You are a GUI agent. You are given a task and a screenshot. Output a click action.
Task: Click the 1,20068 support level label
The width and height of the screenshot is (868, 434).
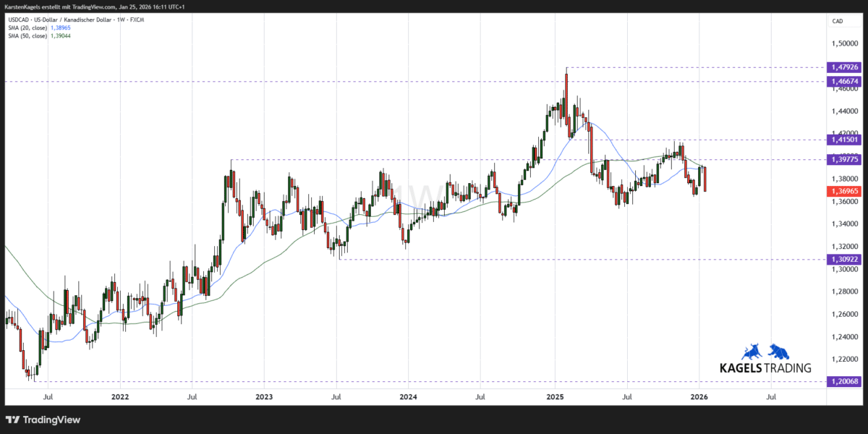(x=844, y=380)
